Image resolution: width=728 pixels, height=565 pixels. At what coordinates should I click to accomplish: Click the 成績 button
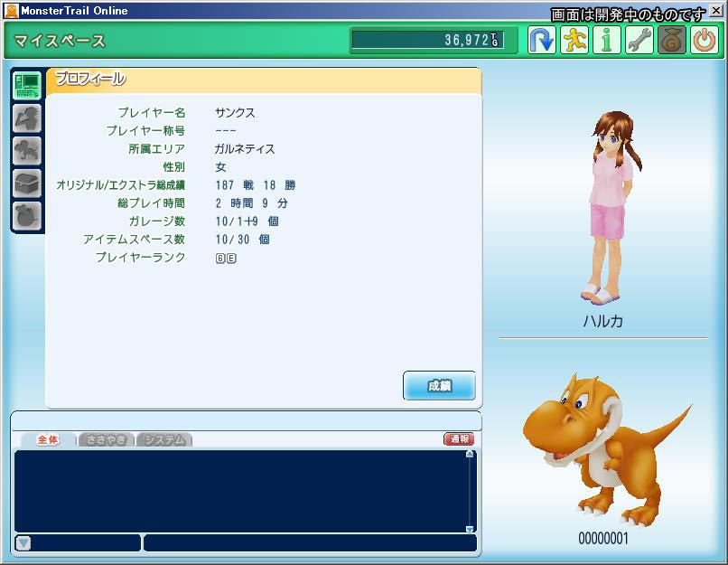(x=439, y=386)
